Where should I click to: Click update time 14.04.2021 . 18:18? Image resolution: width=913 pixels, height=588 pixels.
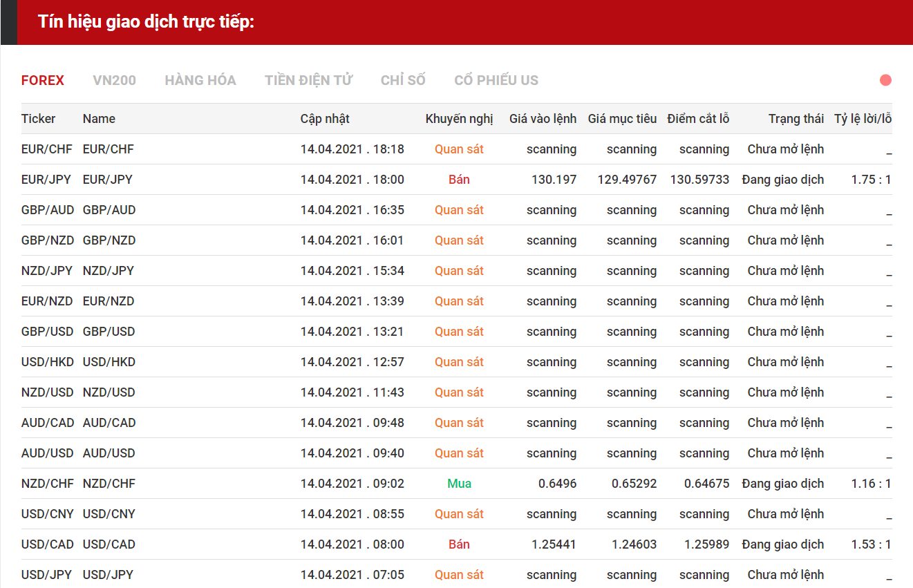(x=352, y=149)
